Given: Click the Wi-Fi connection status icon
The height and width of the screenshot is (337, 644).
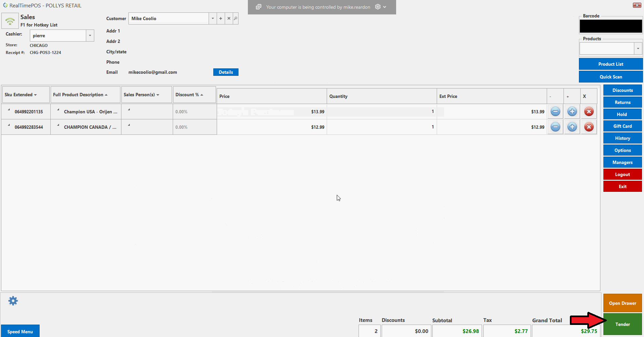Looking at the screenshot, I should (10, 21).
